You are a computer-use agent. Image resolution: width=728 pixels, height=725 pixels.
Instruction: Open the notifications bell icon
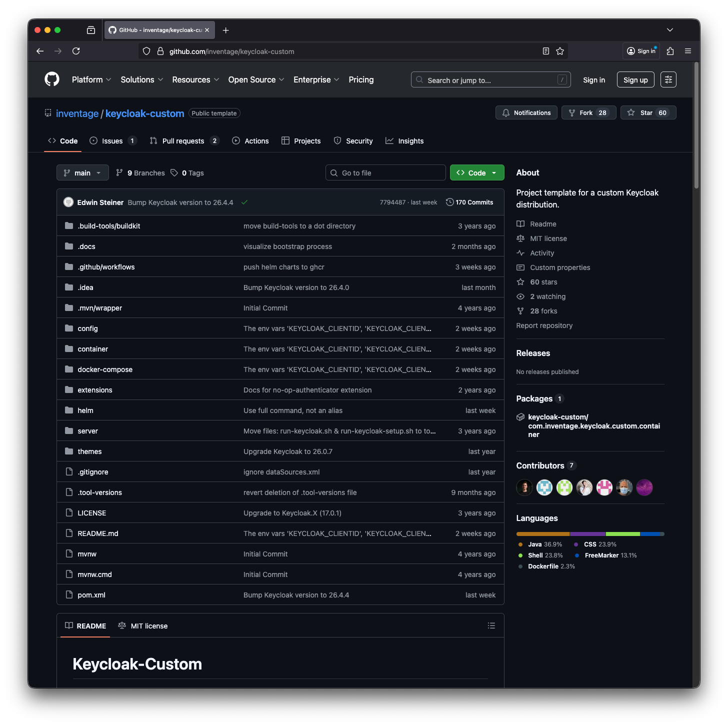pyautogui.click(x=506, y=112)
